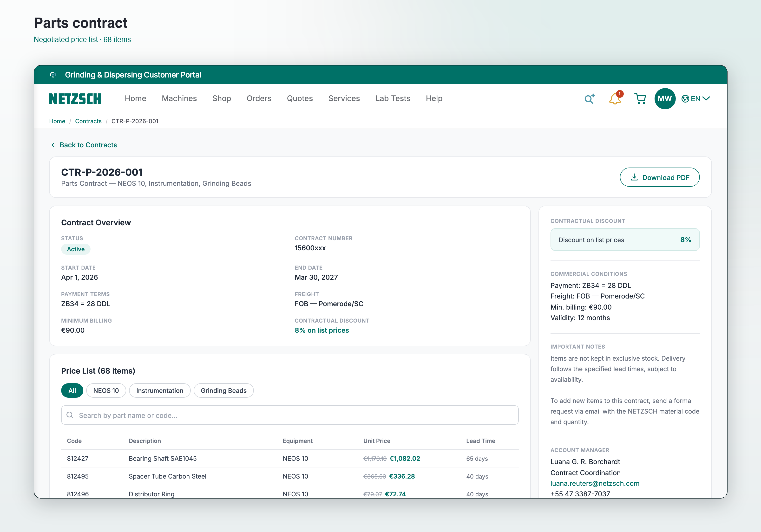Click the Apr 1, 2026 start date

79,277
